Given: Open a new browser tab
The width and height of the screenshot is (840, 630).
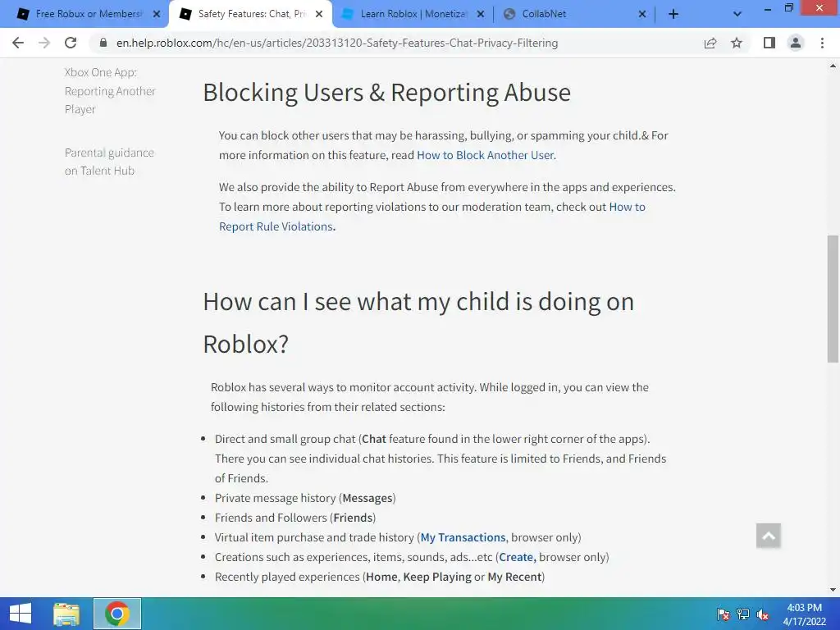Looking at the screenshot, I should [673, 14].
